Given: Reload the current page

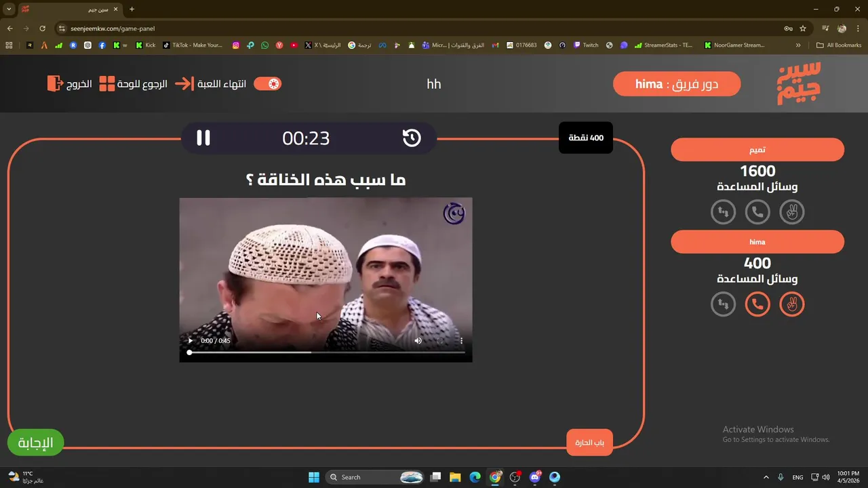Looking at the screenshot, I should coord(42,28).
